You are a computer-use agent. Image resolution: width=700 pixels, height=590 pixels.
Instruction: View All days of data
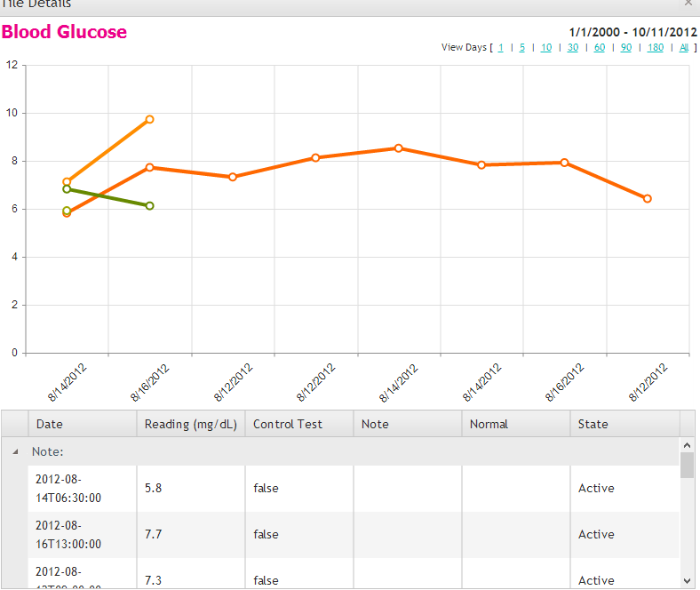click(x=684, y=47)
